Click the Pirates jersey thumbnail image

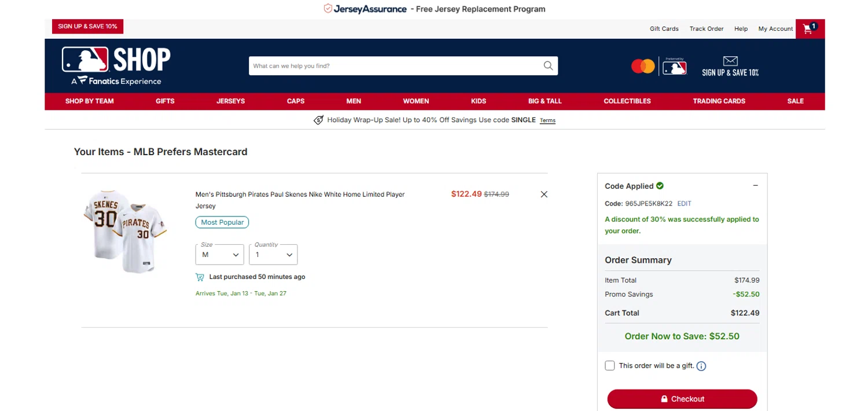[125, 232]
